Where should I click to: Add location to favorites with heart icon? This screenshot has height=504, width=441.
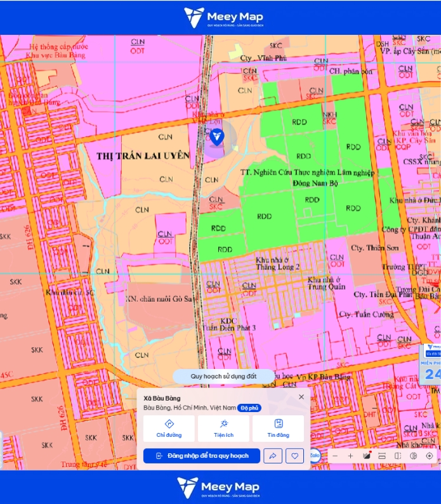294,456
